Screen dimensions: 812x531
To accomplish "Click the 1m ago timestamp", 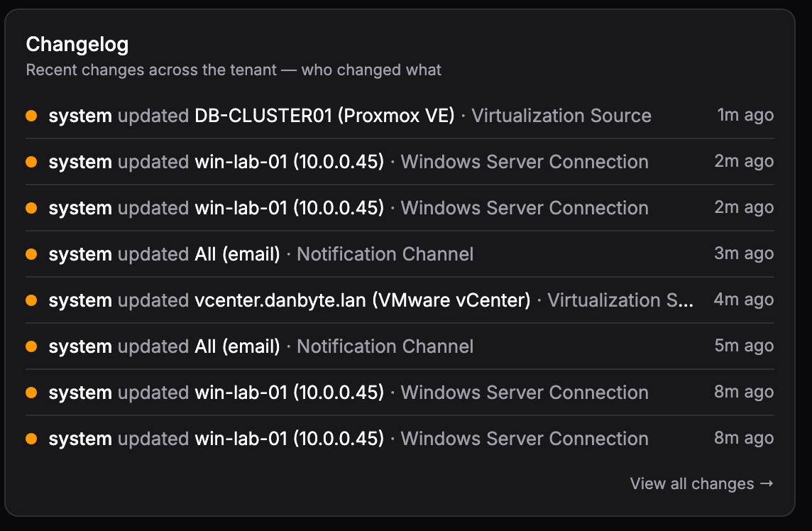I will coord(745,115).
